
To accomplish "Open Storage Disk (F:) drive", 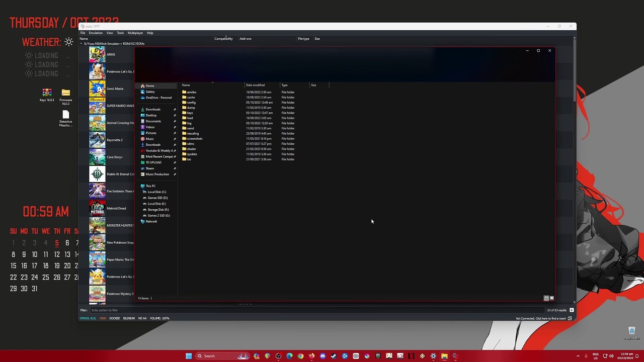I will pos(158,210).
